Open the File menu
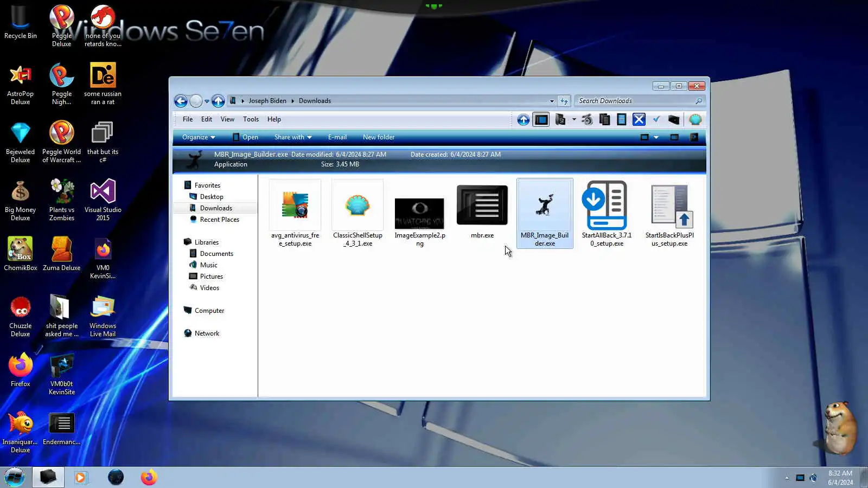The image size is (868, 488). (188, 119)
